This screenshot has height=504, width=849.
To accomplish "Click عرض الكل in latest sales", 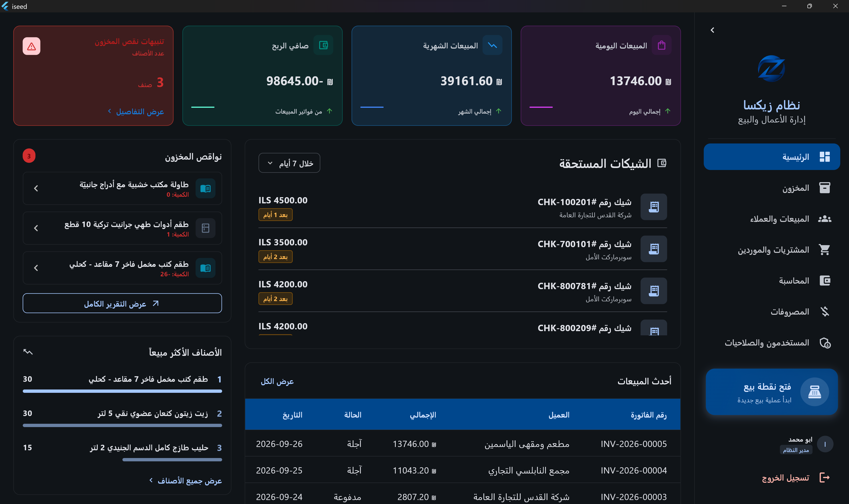I will (277, 381).
